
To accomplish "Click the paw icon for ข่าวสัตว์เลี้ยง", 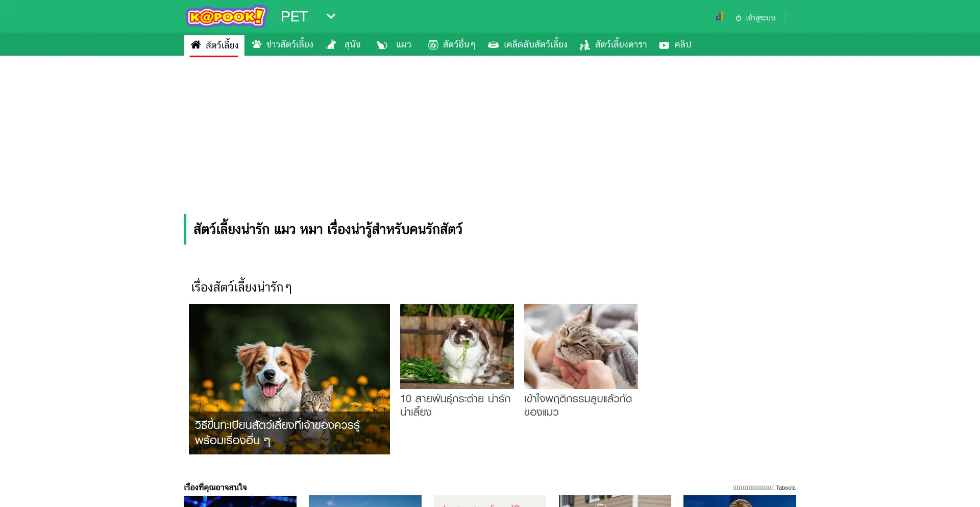I will [258, 44].
